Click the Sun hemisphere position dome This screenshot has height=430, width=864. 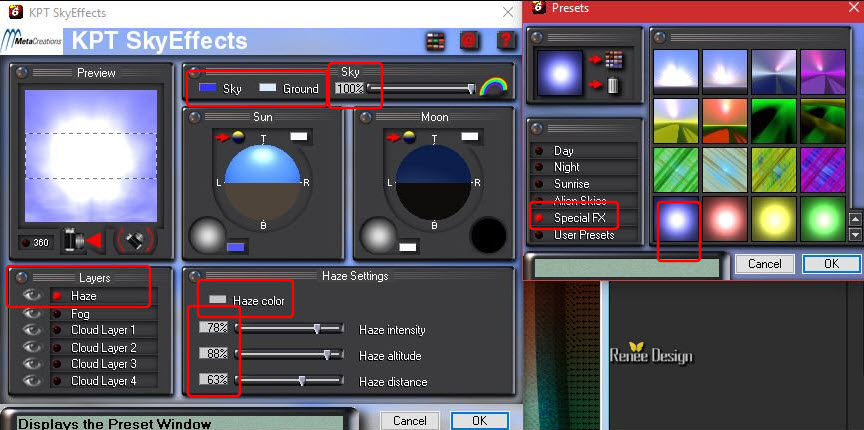point(263,182)
